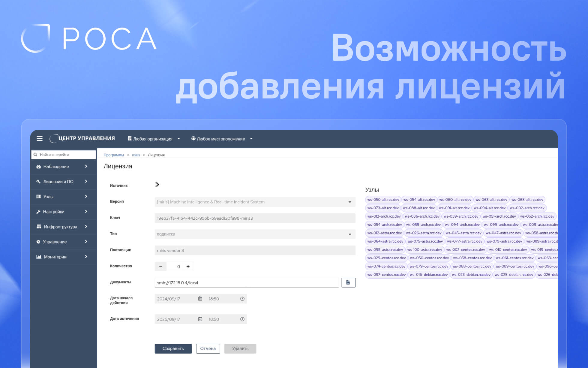
Task: Open the expiry date calendar icon
Action: pos(200,319)
